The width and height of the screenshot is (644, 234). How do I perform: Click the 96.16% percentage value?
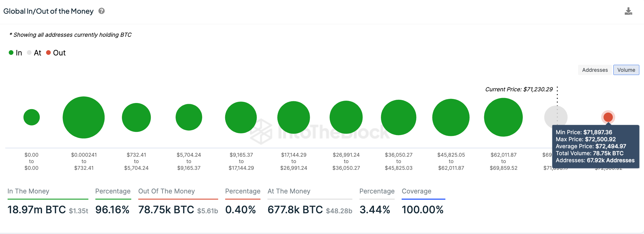112,210
